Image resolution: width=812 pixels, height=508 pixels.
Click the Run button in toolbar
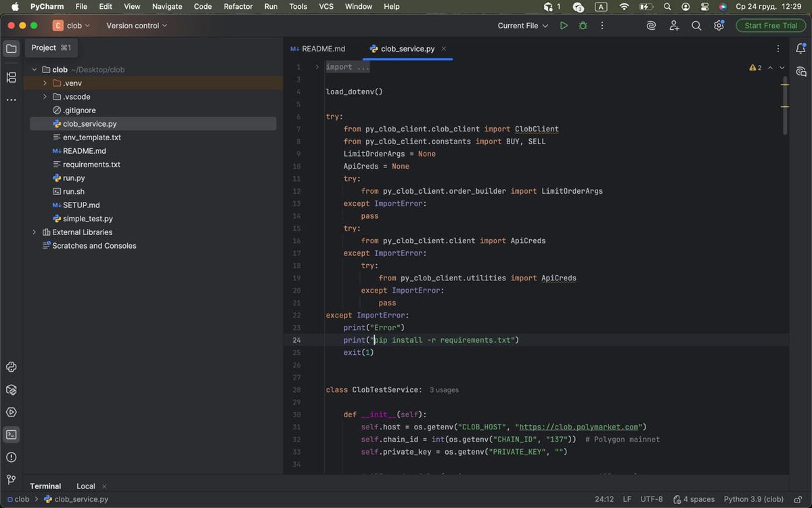(564, 26)
